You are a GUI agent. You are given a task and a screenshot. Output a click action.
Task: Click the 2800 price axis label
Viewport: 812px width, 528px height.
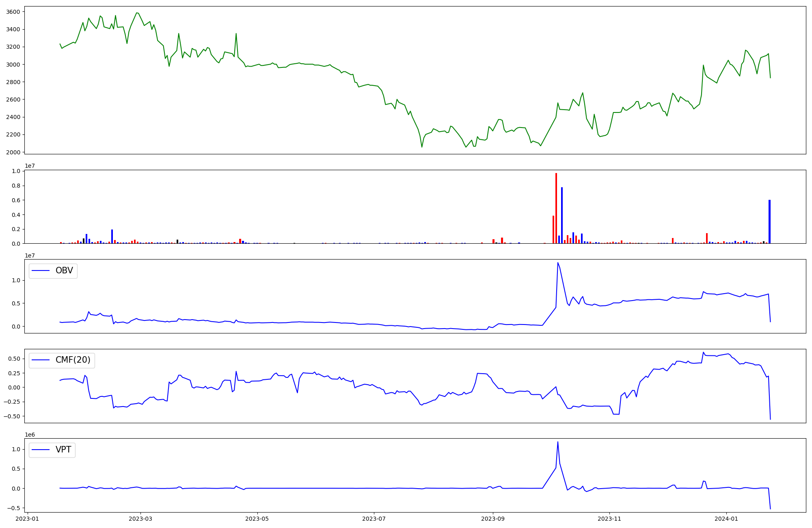click(13, 82)
